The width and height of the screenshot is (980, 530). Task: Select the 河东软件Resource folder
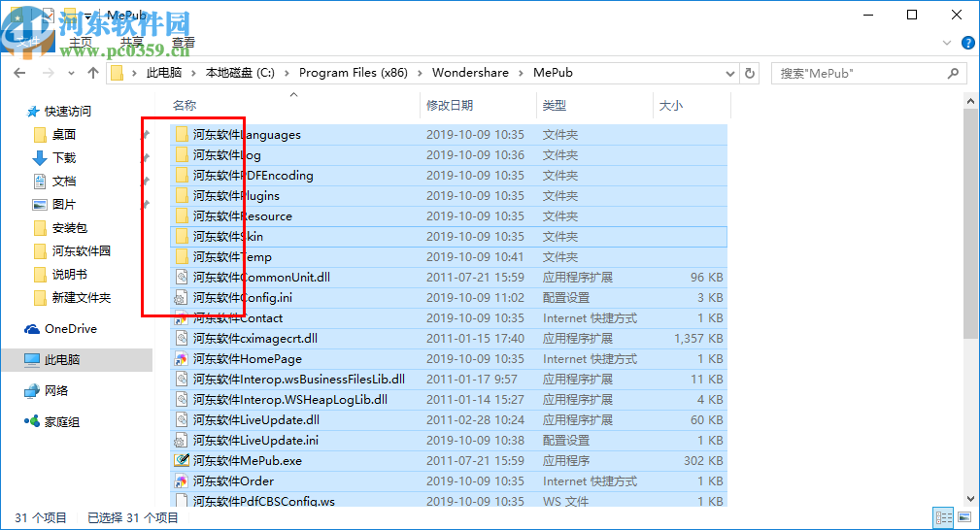coord(448,216)
